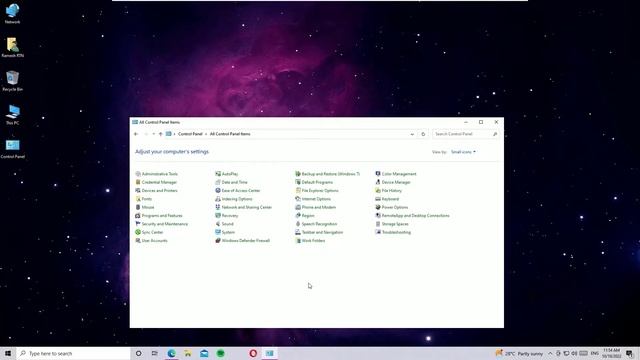Viewport: 640px width, 360px height.
Task: Open Power Options
Action: coord(392,207)
